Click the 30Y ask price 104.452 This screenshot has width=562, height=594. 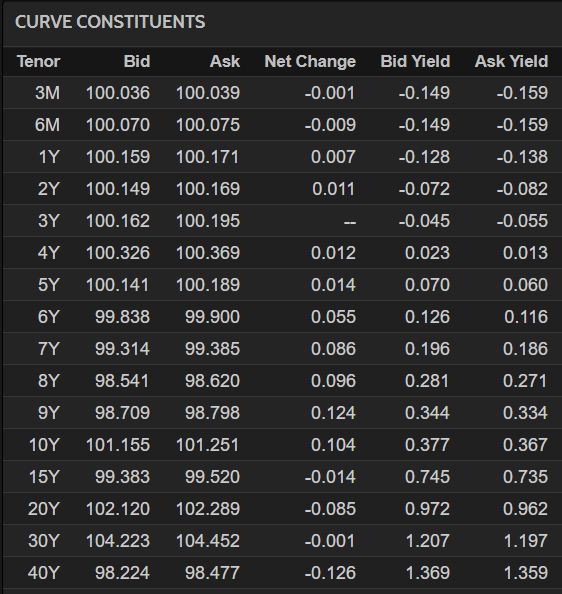pos(208,541)
